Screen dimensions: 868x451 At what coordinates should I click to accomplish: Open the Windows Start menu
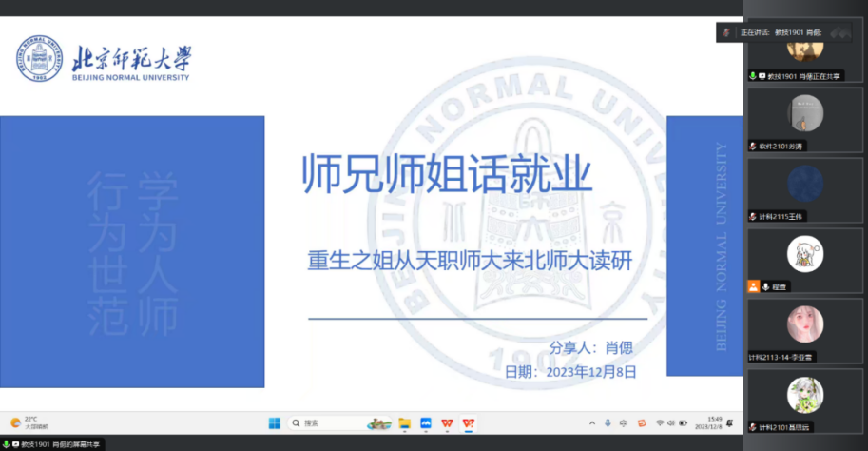[x=274, y=422]
